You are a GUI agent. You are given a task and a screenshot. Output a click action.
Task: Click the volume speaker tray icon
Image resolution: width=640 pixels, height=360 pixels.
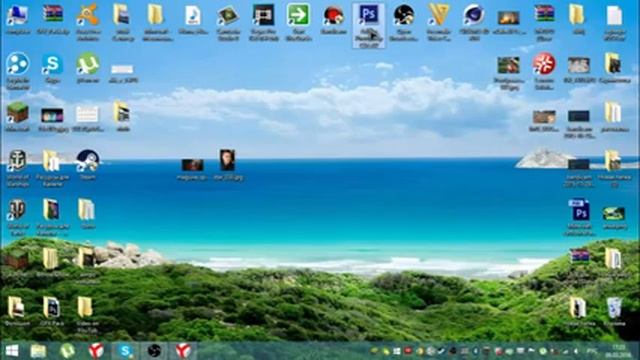pyautogui.click(x=576, y=351)
